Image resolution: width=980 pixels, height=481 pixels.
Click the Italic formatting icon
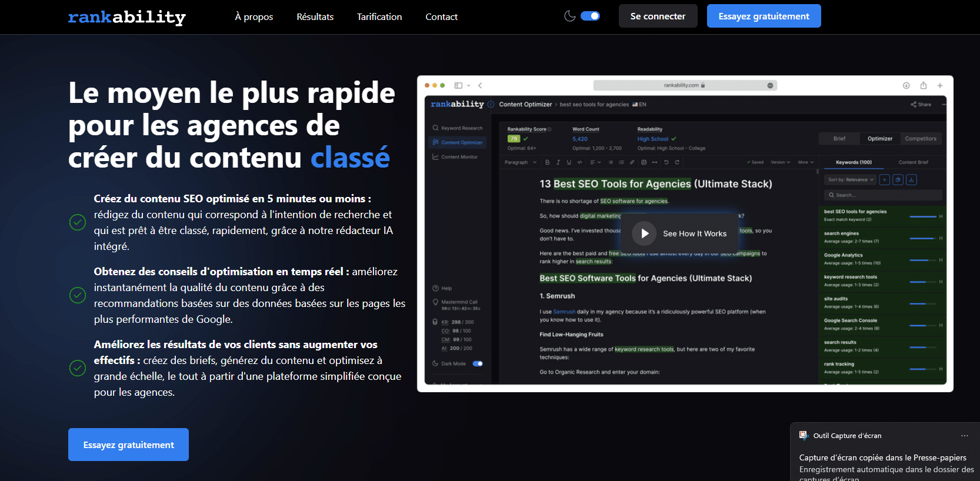click(558, 162)
